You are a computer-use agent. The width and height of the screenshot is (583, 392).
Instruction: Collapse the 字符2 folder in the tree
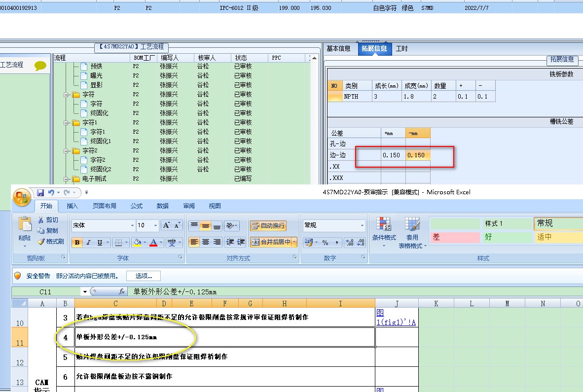coord(66,151)
